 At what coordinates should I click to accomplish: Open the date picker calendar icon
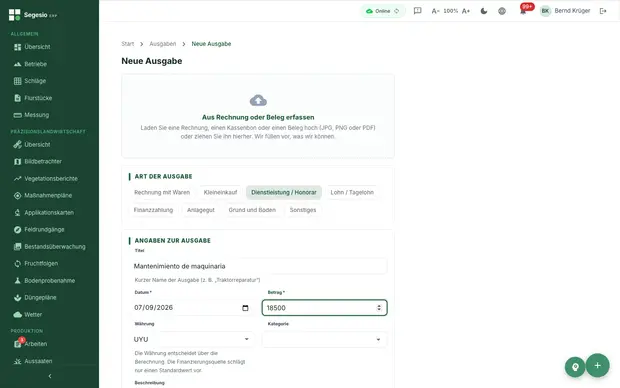[245, 308]
